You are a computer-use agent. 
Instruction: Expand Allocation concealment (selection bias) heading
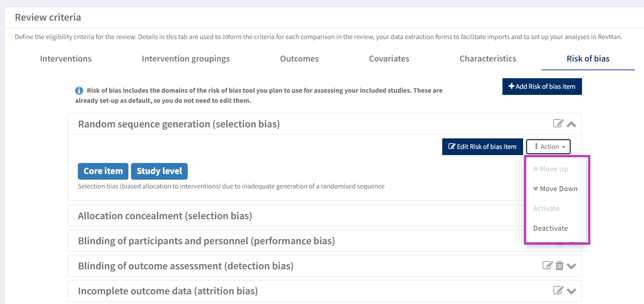[165, 216]
